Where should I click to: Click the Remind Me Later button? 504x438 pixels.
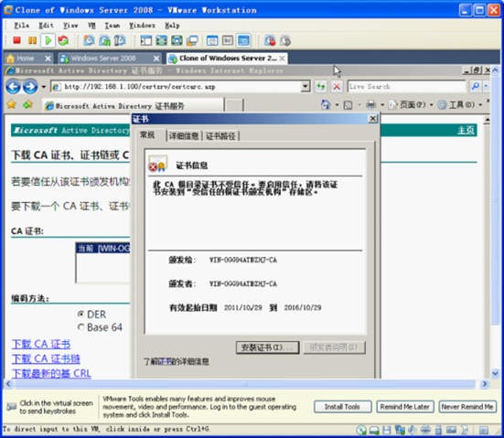tap(404, 407)
